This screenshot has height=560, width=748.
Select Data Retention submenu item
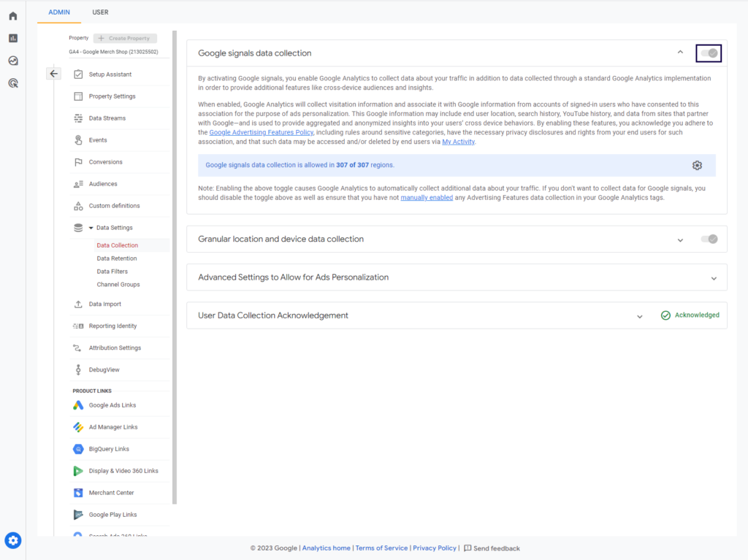click(117, 258)
